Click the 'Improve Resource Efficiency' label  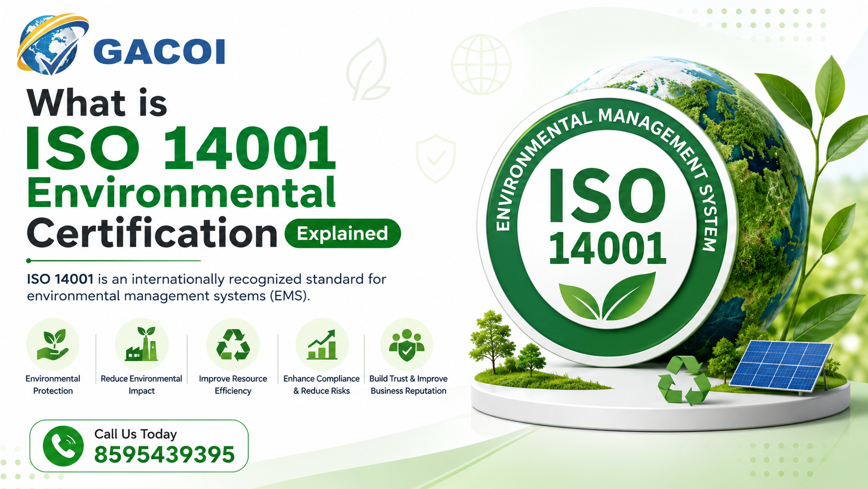233,385
